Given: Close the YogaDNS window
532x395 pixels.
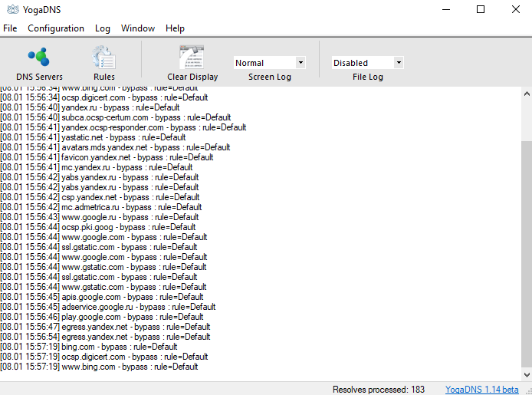Looking at the screenshot, I should point(516,9).
